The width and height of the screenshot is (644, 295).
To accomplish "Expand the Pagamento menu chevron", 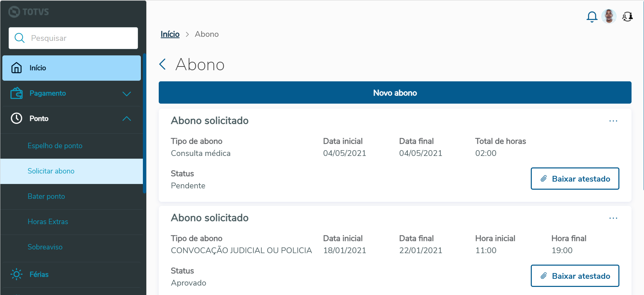I will (126, 93).
